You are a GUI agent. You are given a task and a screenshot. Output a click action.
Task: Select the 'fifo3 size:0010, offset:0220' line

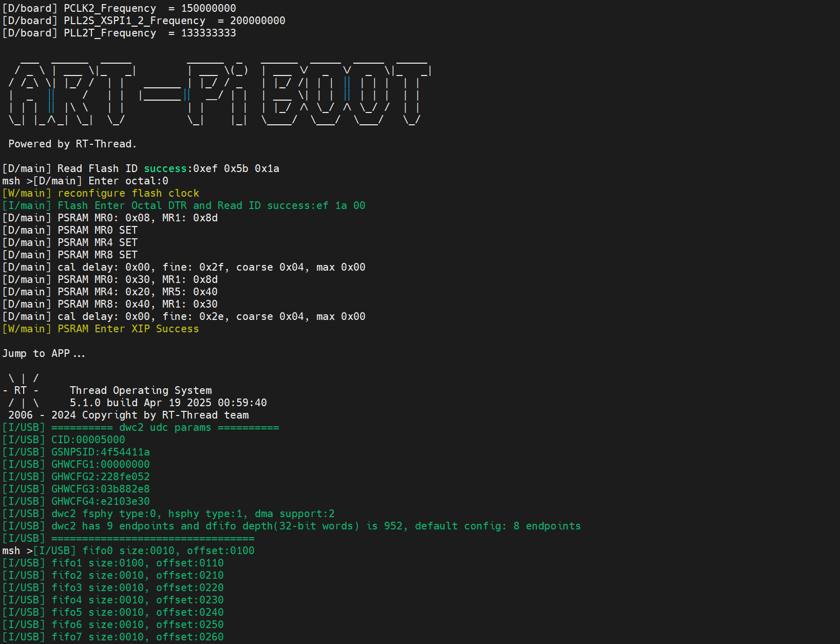[113, 588]
